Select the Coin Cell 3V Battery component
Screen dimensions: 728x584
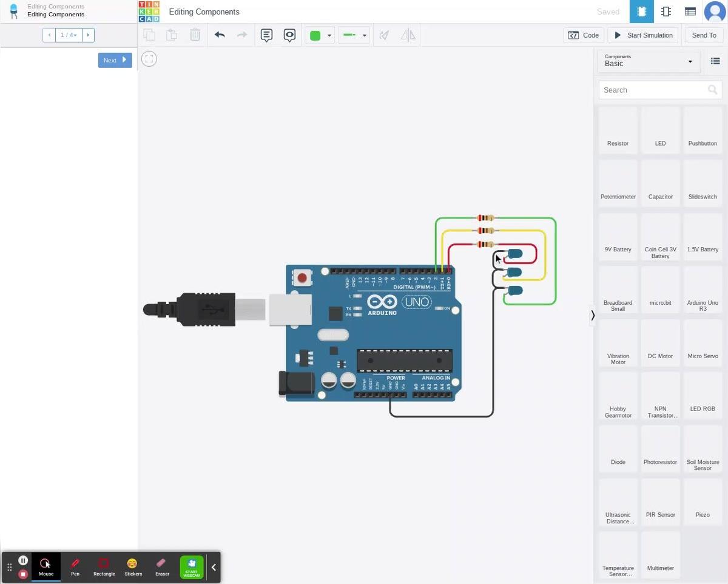(x=660, y=236)
